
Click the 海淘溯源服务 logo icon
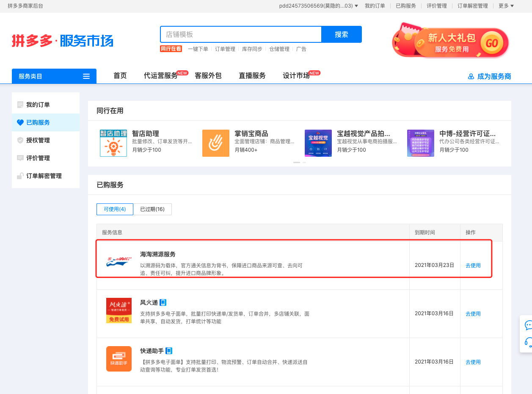[119, 263]
